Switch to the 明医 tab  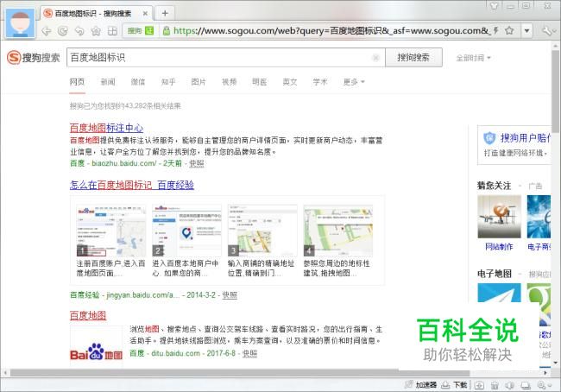click(x=260, y=82)
